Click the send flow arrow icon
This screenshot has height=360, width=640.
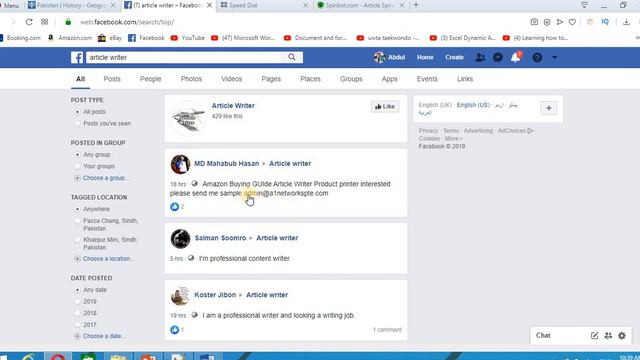560,22
